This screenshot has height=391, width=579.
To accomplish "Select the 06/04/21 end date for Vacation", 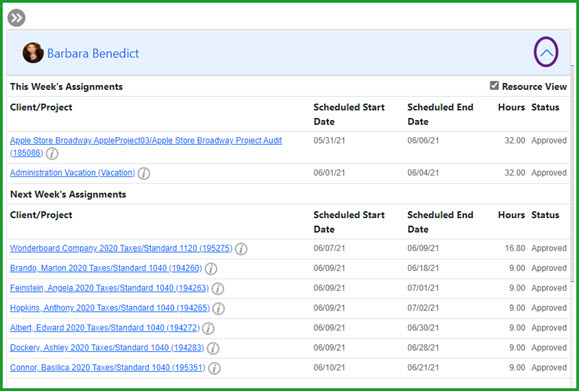I will click(423, 173).
